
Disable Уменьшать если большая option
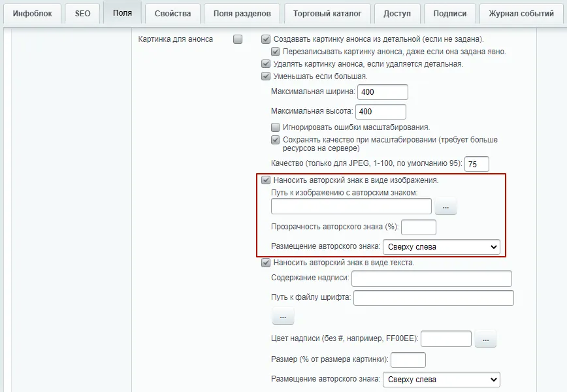(x=266, y=76)
